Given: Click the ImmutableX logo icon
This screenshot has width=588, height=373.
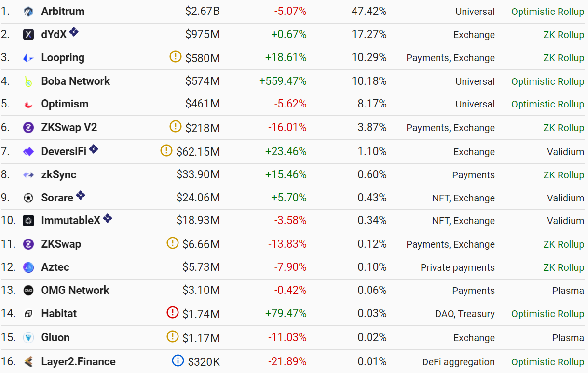Looking at the screenshot, I should 28,221.
